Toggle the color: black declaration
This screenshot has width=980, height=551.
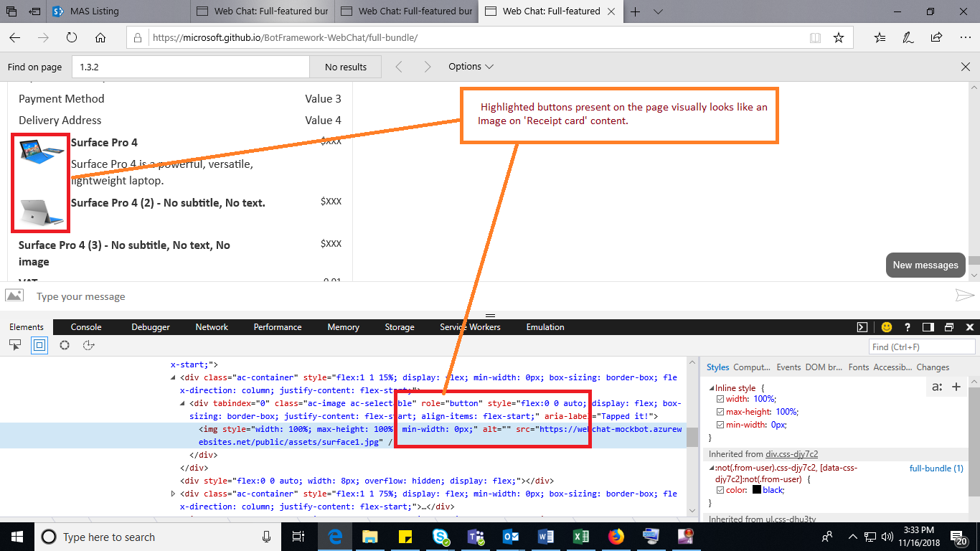tap(720, 489)
